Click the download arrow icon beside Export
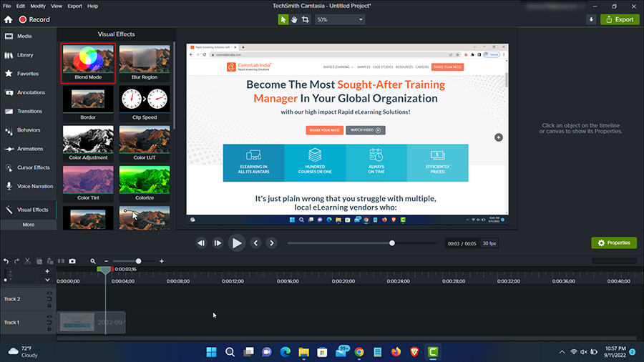The image size is (644, 362). pos(591,19)
